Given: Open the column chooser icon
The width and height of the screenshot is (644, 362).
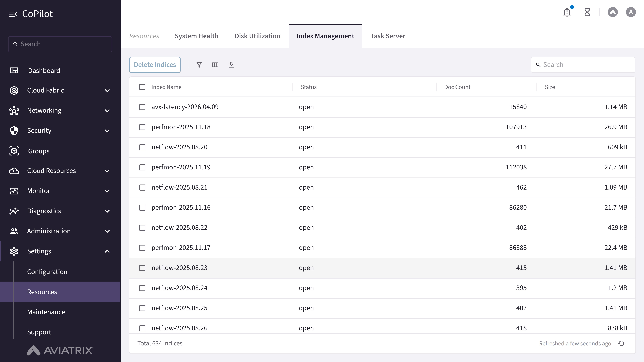Looking at the screenshot, I should [215, 65].
